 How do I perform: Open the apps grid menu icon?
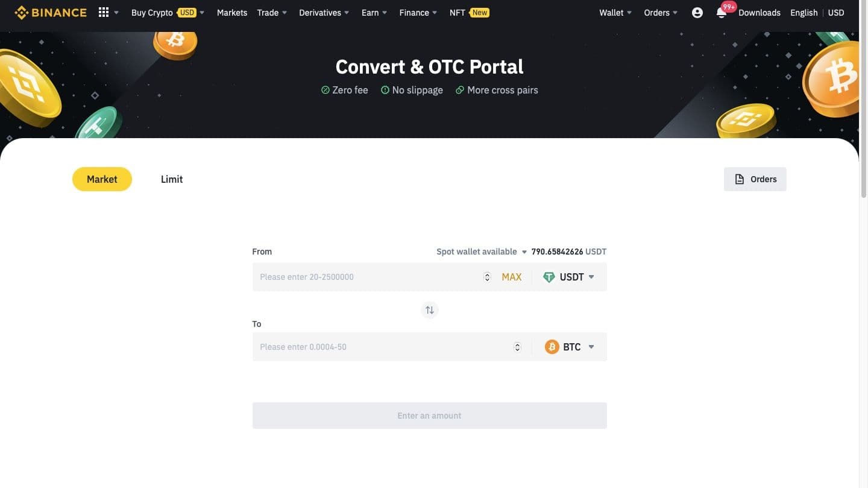point(104,13)
